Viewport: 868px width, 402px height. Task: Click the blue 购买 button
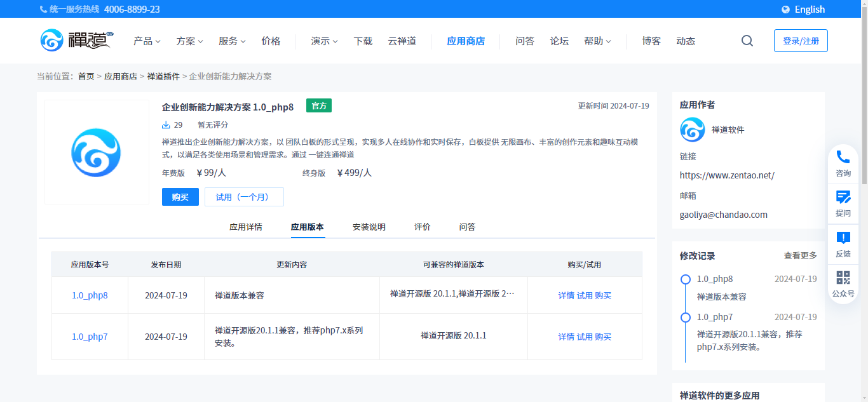[x=180, y=197]
